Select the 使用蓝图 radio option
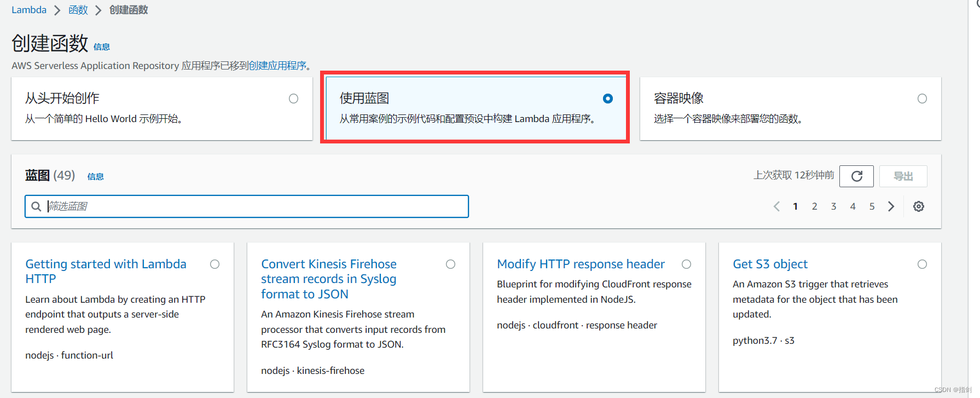 pos(608,99)
